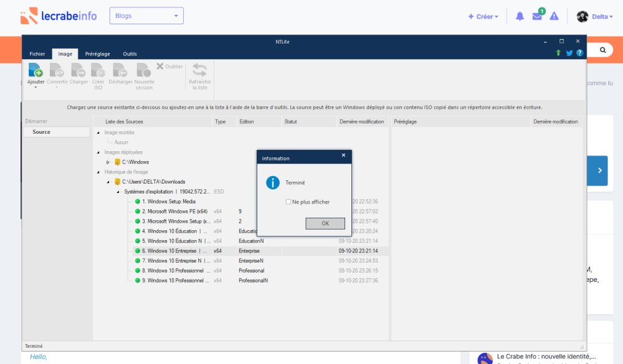Image resolution: width=623 pixels, height=364 pixels.
Task: Switch to the Préréglage tab
Action: click(97, 54)
